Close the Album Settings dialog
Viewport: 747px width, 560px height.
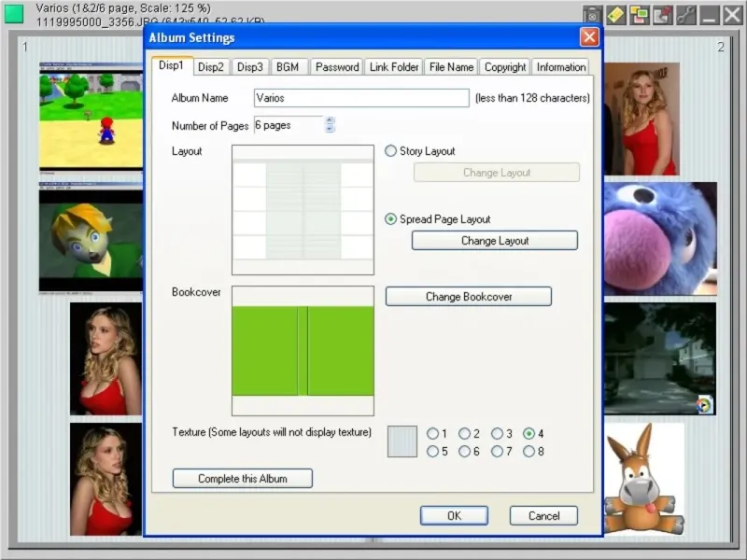tap(589, 36)
